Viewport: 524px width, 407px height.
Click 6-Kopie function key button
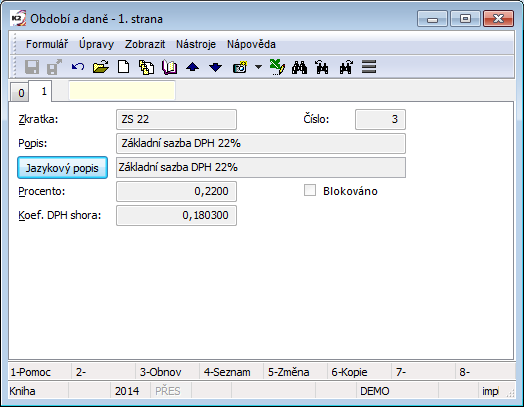[x=360, y=372]
